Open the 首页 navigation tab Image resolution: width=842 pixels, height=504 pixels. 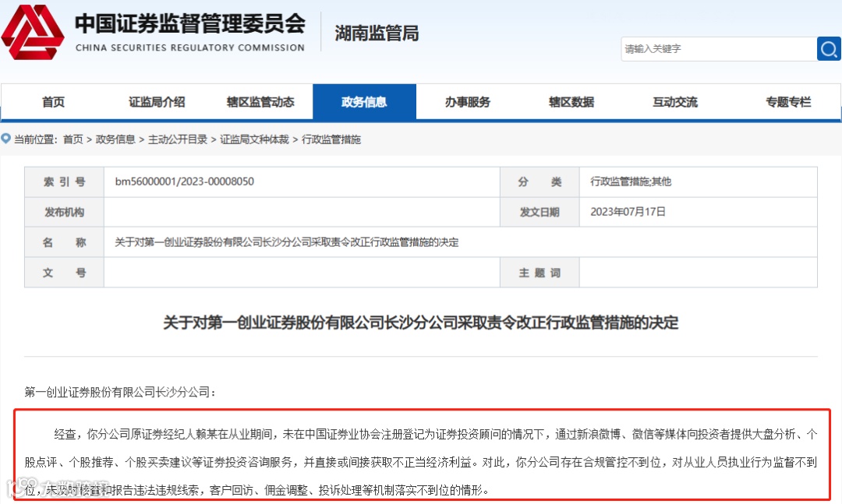pyautogui.click(x=53, y=102)
